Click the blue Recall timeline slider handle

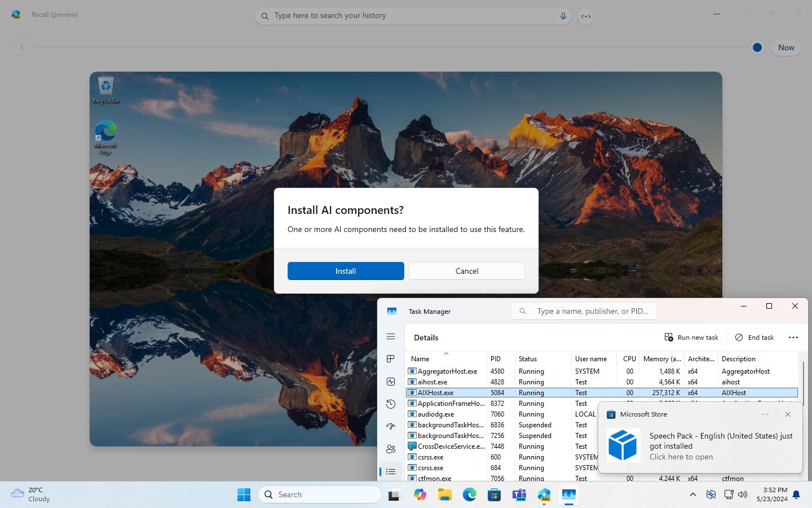(757, 47)
